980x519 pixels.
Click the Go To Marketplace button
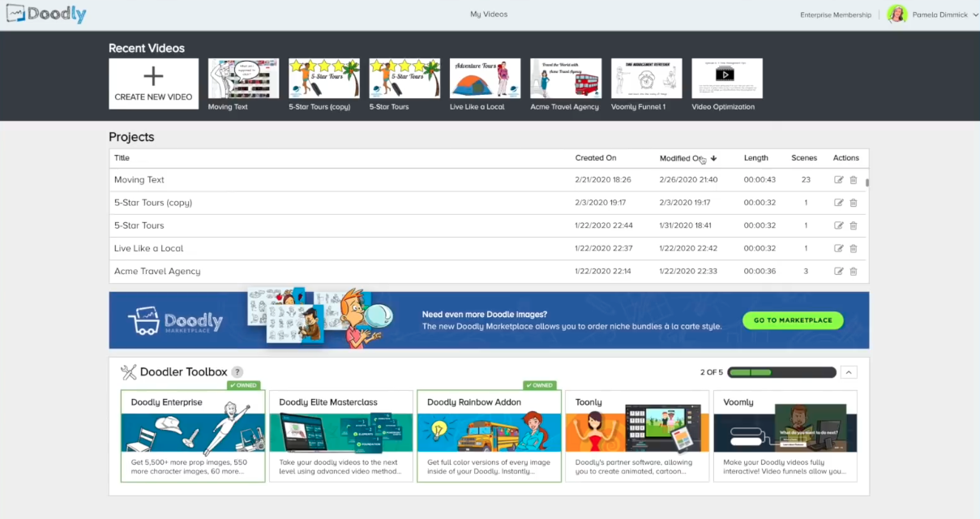click(x=792, y=320)
